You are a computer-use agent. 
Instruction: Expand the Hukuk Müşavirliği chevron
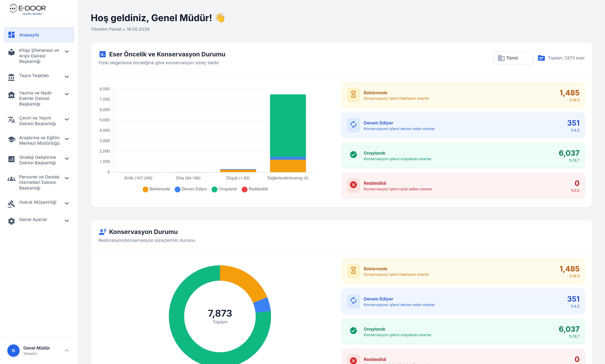(67, 203)
